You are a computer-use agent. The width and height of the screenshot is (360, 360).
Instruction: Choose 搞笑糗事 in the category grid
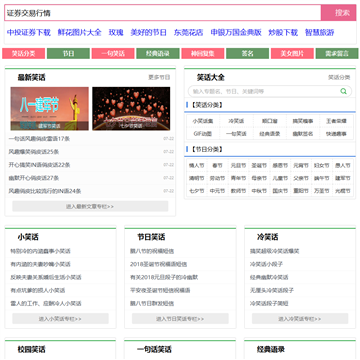pyautogui.click(x=303, y=121)
